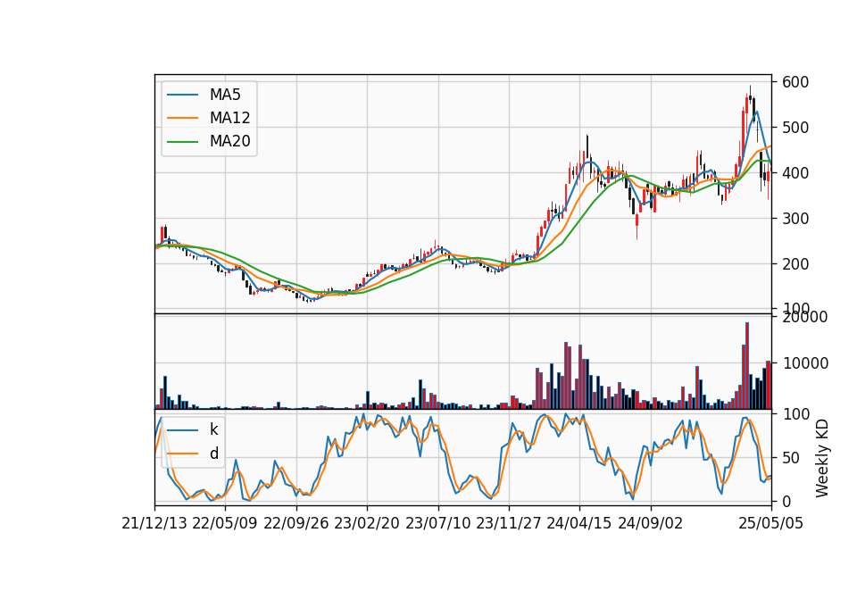Click the 300 price axis label

point(795,218)
